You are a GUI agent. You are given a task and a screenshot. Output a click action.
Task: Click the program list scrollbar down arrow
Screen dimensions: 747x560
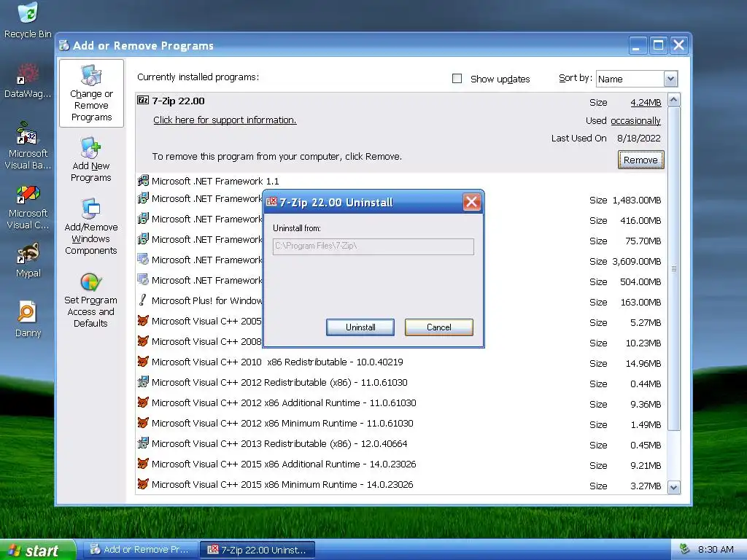point(673,487)
